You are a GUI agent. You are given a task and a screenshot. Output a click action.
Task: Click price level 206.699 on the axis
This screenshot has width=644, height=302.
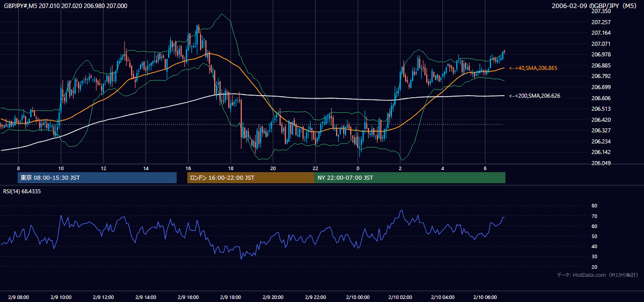click(601, 87)
